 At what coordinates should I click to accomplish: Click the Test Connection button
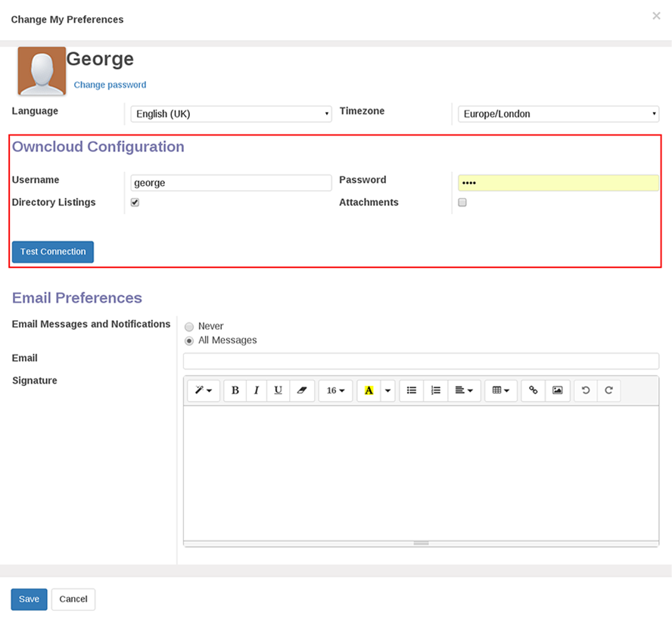53,252
